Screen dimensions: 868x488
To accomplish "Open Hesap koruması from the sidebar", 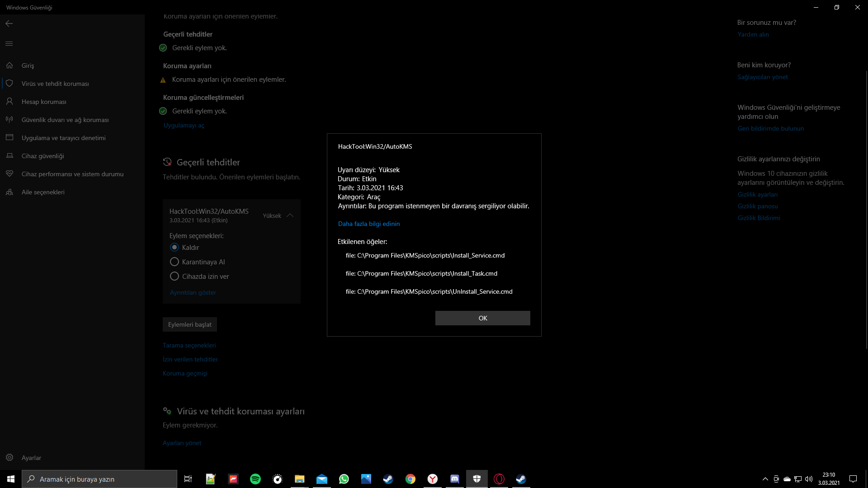I will (44, 102).
